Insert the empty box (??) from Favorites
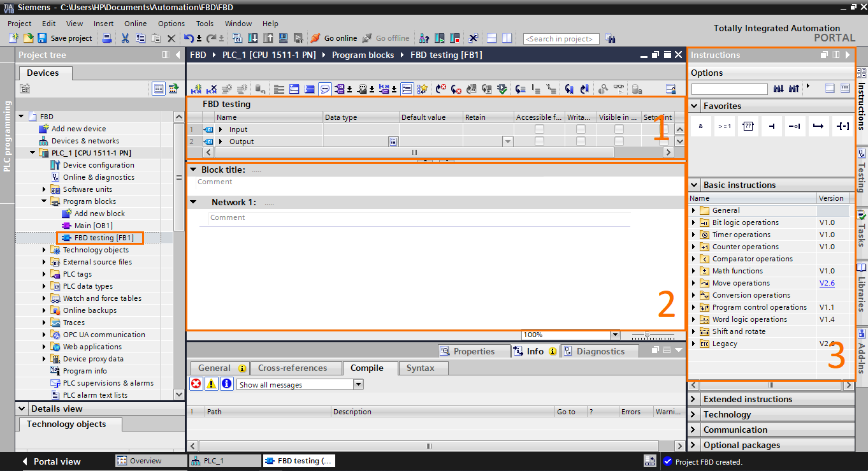 748,126
